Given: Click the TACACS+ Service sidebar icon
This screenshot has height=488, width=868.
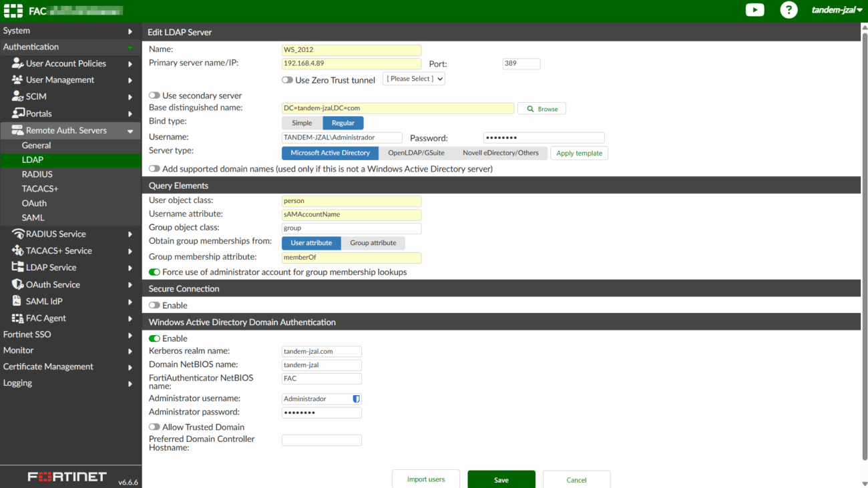Looking at the screenshot, I should pyautogui.click(x=18, y=250).
